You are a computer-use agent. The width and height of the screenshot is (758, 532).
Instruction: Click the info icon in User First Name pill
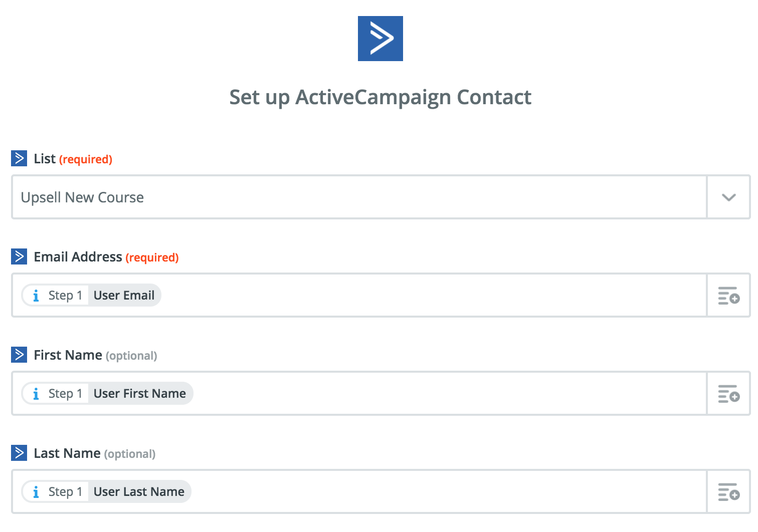(x=36, y=394)
